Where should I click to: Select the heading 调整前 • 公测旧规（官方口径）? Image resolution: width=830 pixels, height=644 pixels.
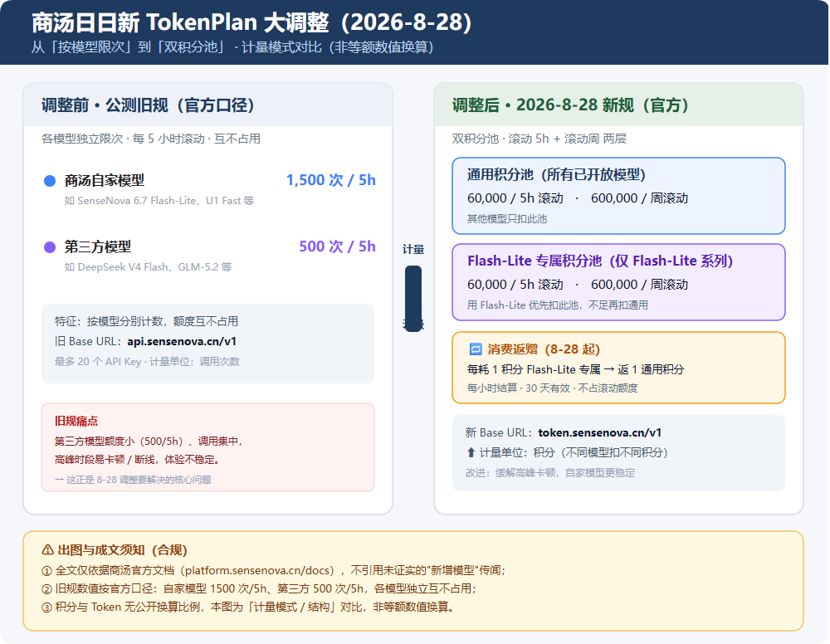click(149, 105)
